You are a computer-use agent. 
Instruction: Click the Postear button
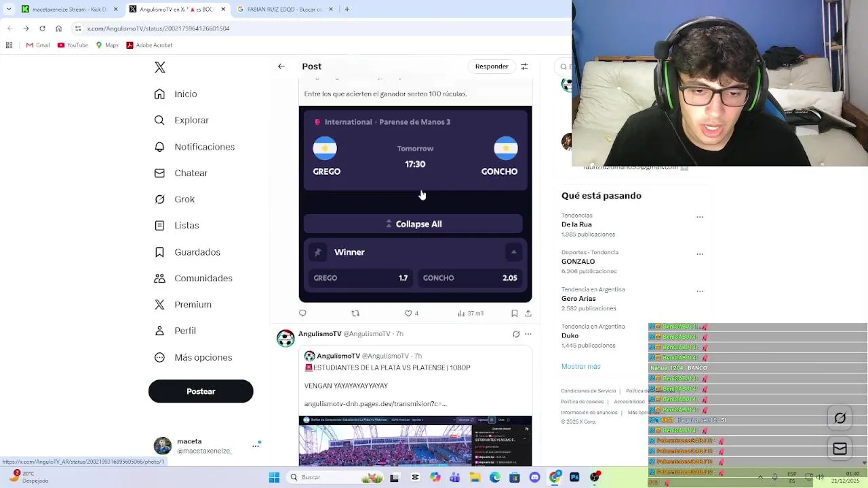click(x=201, y=391)
